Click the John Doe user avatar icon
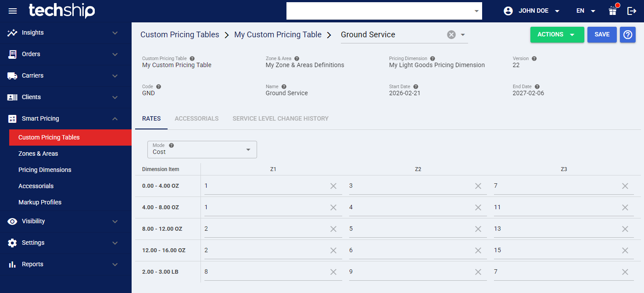The image size is (644, 293). [x=508, y=11]
